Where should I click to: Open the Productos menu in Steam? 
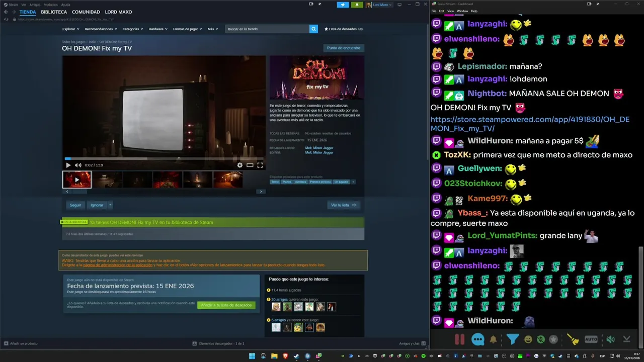tap(50, 5)
